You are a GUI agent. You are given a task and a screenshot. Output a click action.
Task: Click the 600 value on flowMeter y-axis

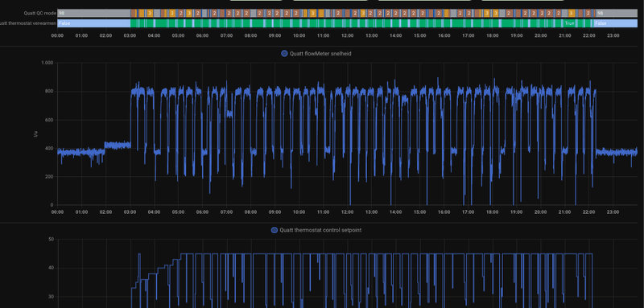pos(50,120)
